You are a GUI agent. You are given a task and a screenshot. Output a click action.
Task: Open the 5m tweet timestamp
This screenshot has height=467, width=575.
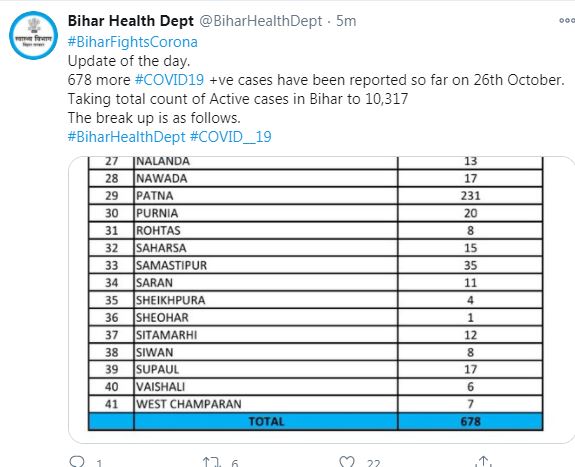click(346, 21)
